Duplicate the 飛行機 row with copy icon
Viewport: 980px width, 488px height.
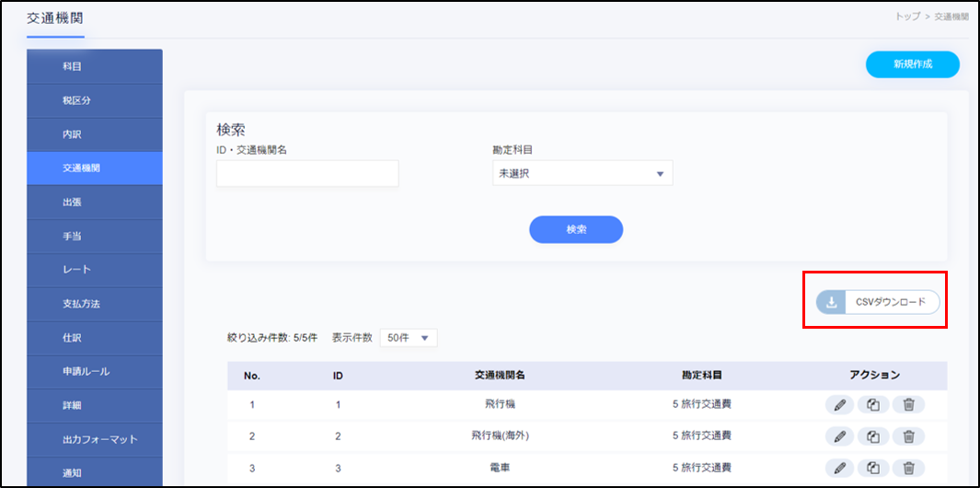coord(874,405)
